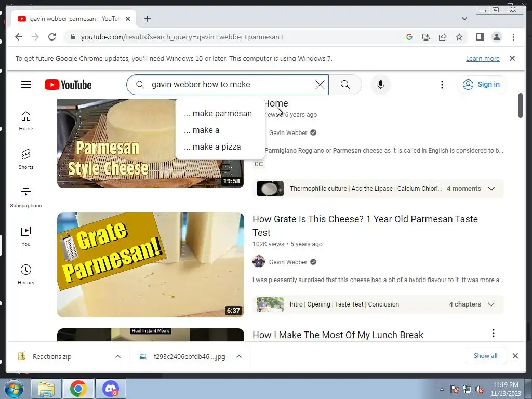Open the You section in sidebar

tap(26, 236)
